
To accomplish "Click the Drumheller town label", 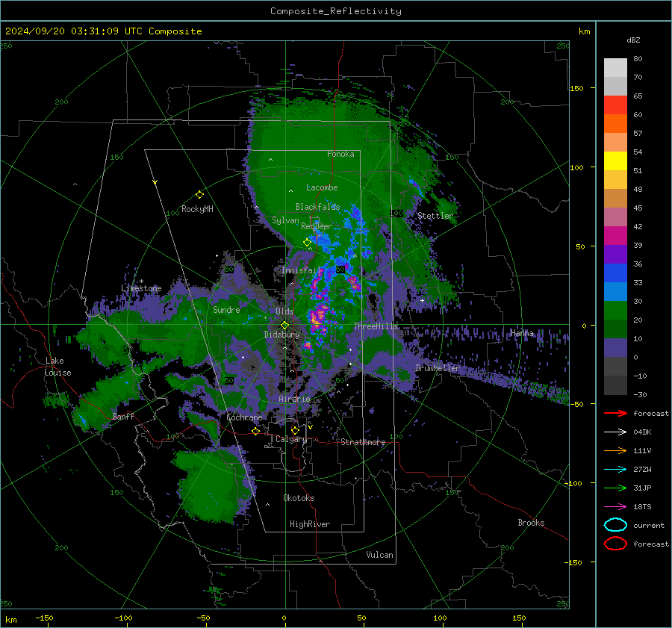I will pos(437,368).
